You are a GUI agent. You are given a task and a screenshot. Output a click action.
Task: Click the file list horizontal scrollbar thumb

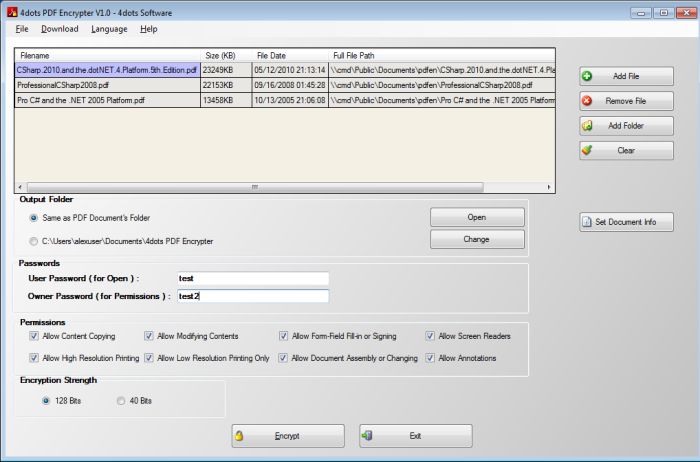(255, 187)
